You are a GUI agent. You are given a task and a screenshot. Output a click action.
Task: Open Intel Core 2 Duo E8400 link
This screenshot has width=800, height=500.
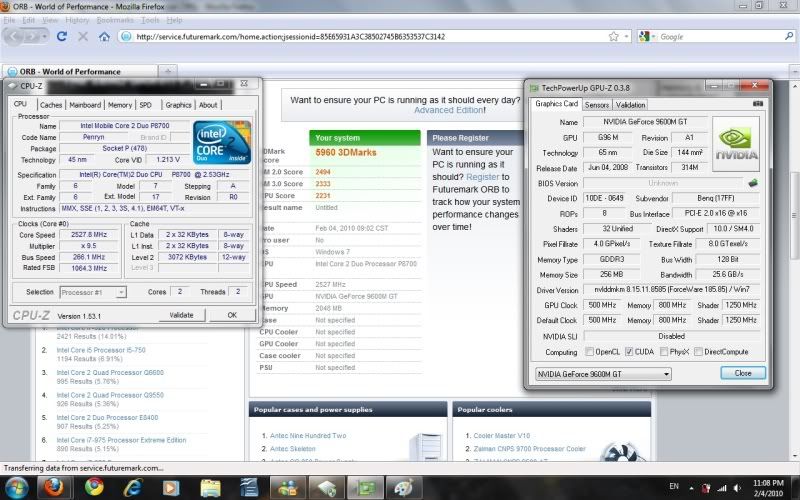pyautogui.click(x=107, y=417)
